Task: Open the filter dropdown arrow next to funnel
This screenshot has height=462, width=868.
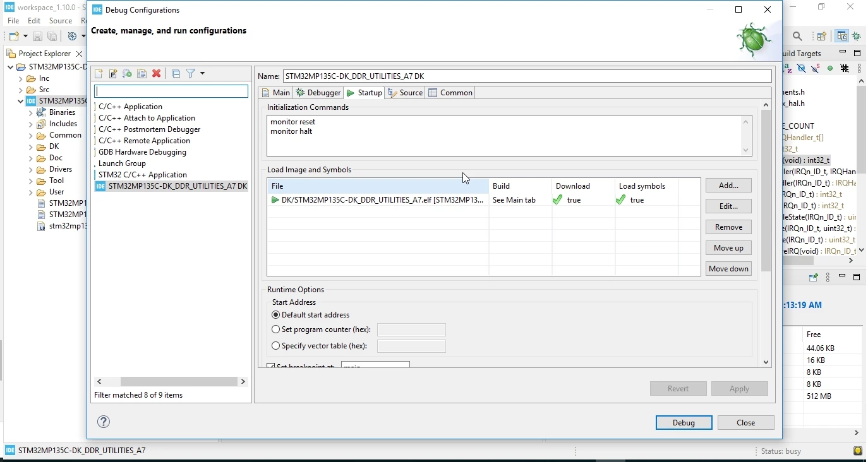Action: tap(203, 74)
